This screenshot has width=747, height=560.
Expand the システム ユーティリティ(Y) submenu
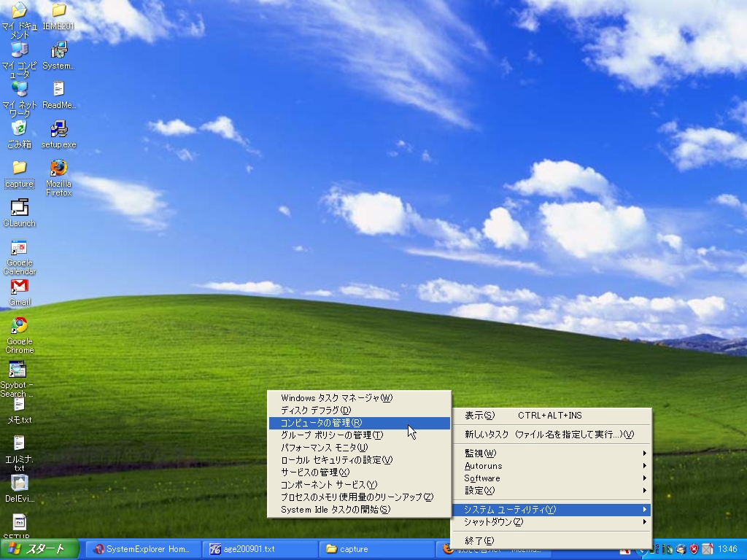(x=551, y=510)
